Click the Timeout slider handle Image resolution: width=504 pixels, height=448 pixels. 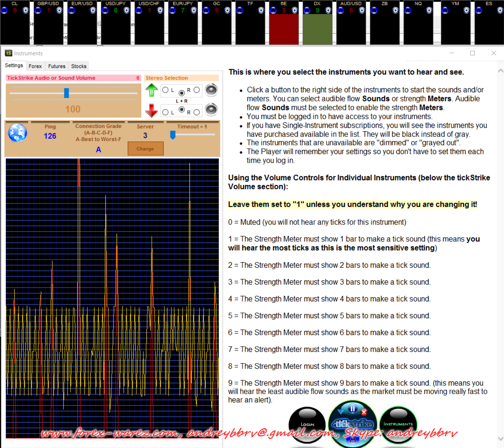tap(173, 135)
